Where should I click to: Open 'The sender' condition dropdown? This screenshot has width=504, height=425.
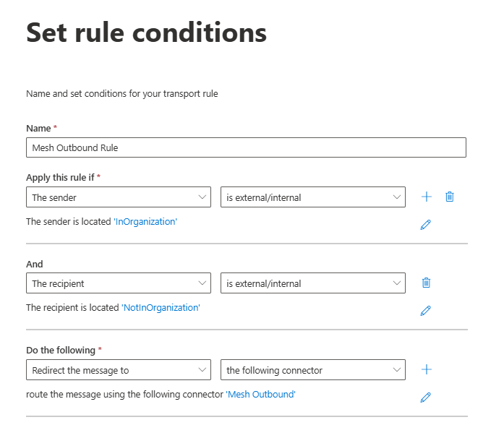tap(119, 197)
